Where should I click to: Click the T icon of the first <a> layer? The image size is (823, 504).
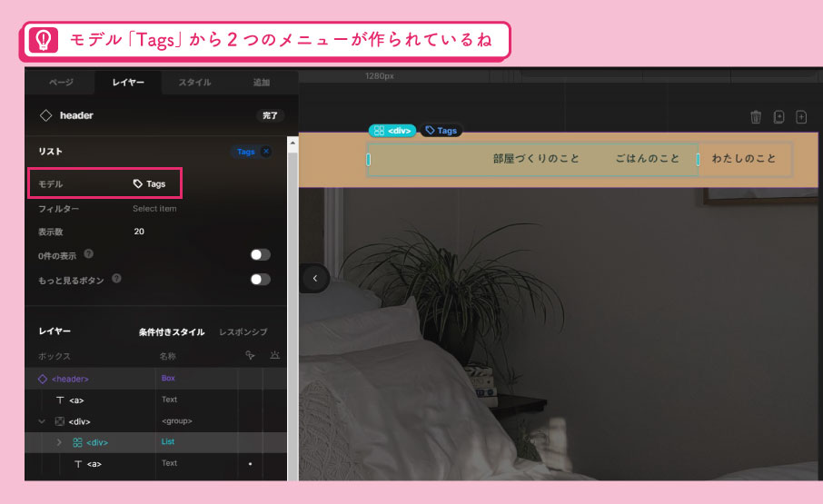pos(60,400)
